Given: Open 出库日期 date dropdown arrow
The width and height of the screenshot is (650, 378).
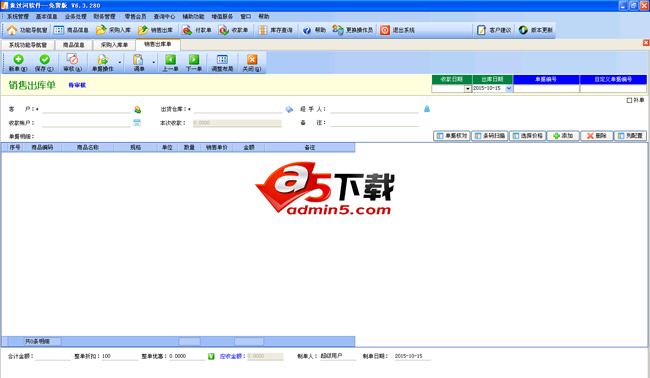Looking at the screenshot, I should [x=509, y=89].
